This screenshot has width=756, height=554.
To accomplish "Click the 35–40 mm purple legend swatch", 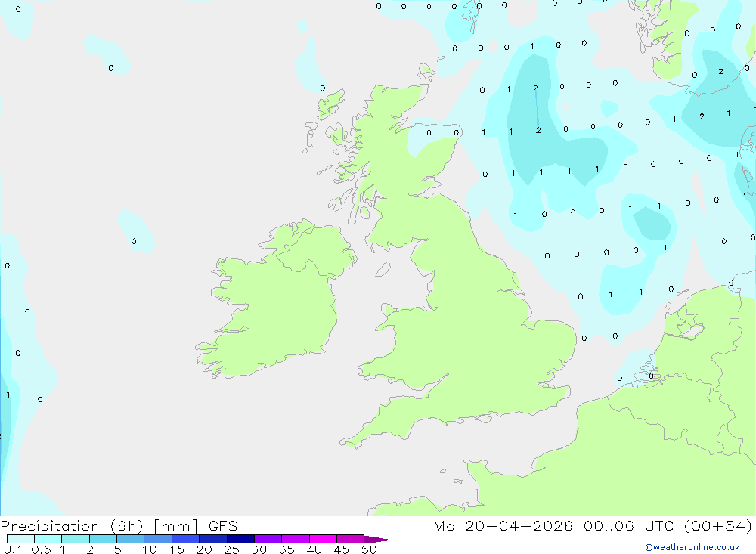I will (x=296, y=539).
